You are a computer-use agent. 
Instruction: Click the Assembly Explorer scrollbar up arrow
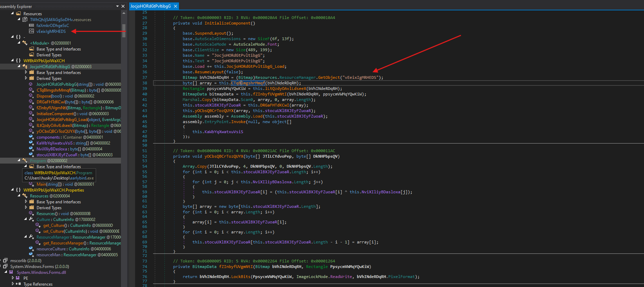(x=123, y=13)
